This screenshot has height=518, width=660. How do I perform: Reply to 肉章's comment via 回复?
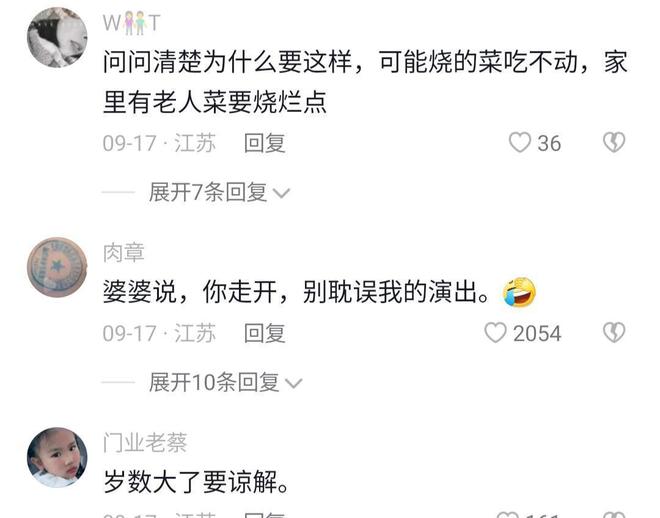click(x=265, y=333)
